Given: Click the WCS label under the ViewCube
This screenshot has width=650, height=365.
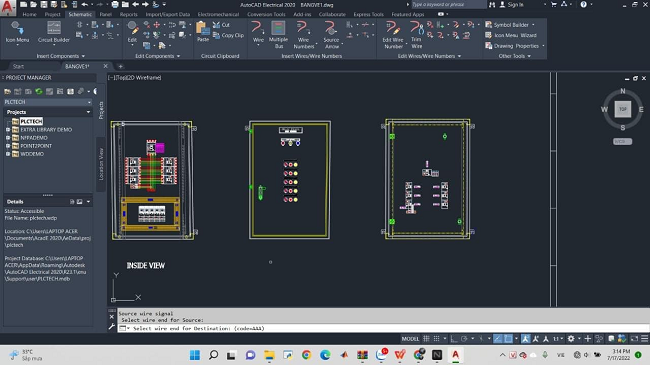Looking at the screenshot, I should point(622,141).
